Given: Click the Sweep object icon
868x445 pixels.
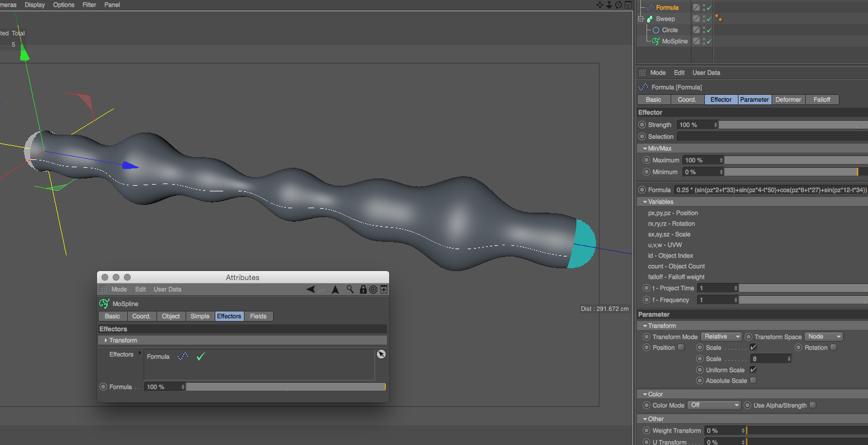Looking at the screenshot, I should (651, 19).
